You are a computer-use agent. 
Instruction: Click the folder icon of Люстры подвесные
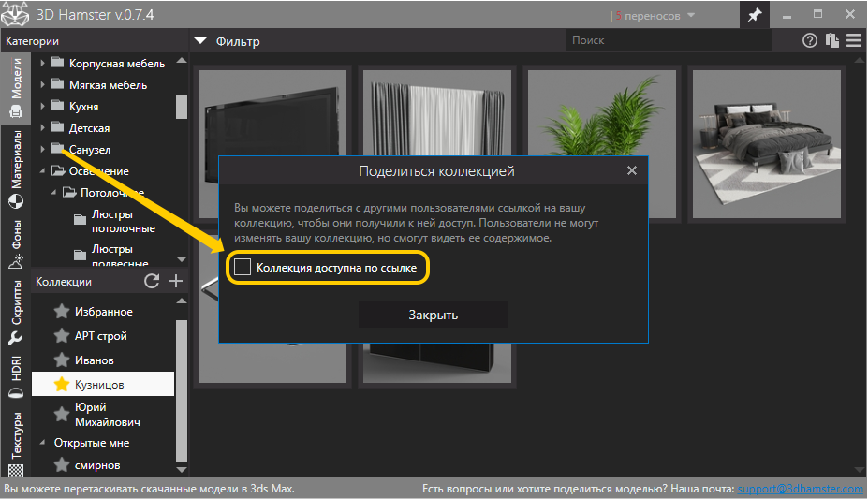pyautogui.click(x=81, y=255)
